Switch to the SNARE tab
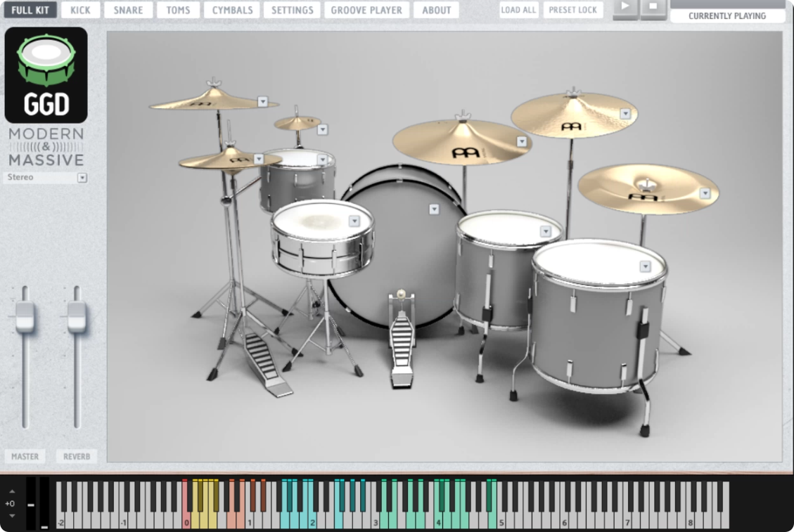Image resolution: width=794 pixels, height=532 pixels. pyautogui.click(x=128, y=10)
